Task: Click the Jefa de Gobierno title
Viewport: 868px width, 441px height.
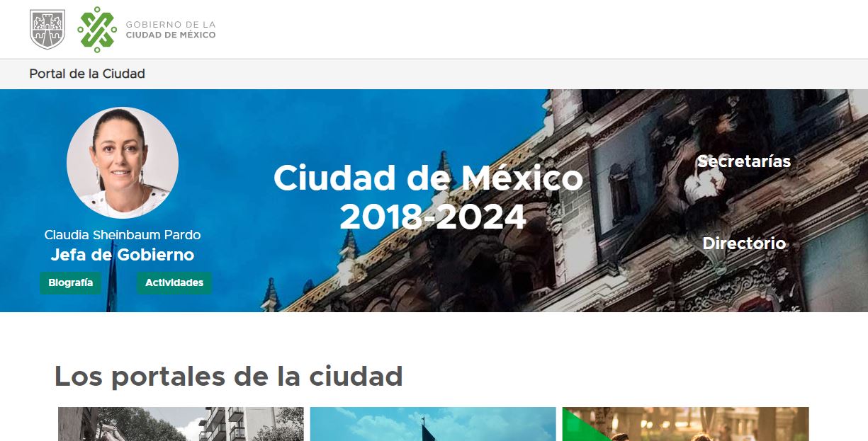Action: [123, 255]
